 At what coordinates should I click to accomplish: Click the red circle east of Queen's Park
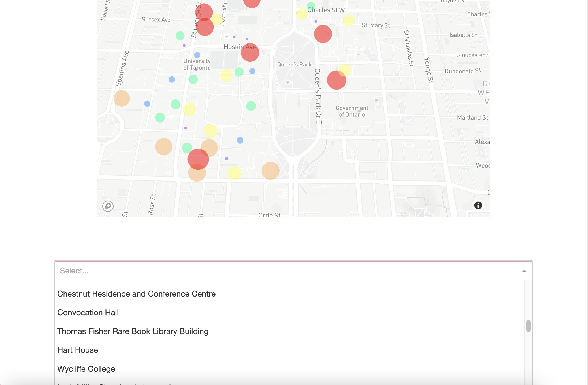pos(336,80)
